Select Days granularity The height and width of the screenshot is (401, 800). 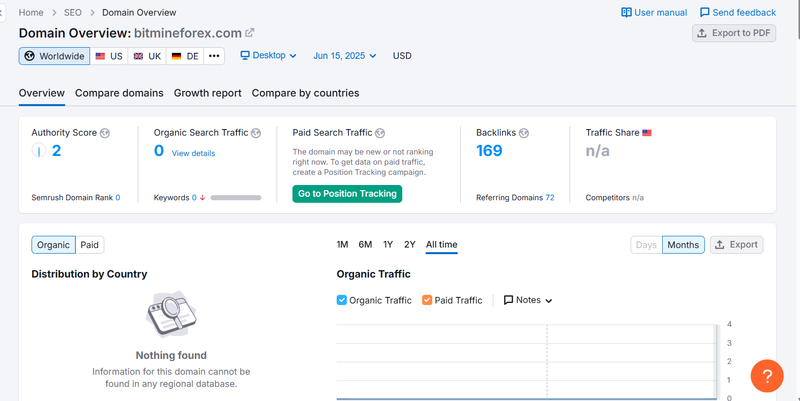pyautogui.click(x=646, y=245)
